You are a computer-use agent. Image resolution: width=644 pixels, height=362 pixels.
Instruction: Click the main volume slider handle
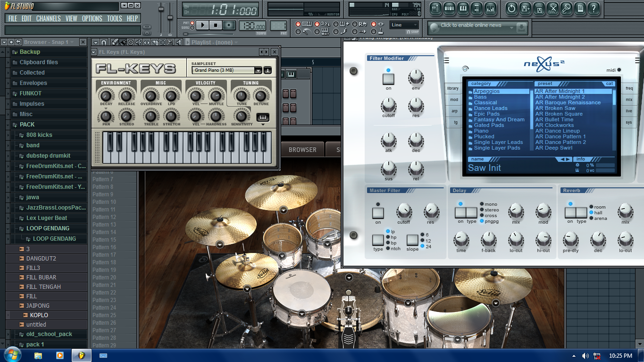(161, 9)
